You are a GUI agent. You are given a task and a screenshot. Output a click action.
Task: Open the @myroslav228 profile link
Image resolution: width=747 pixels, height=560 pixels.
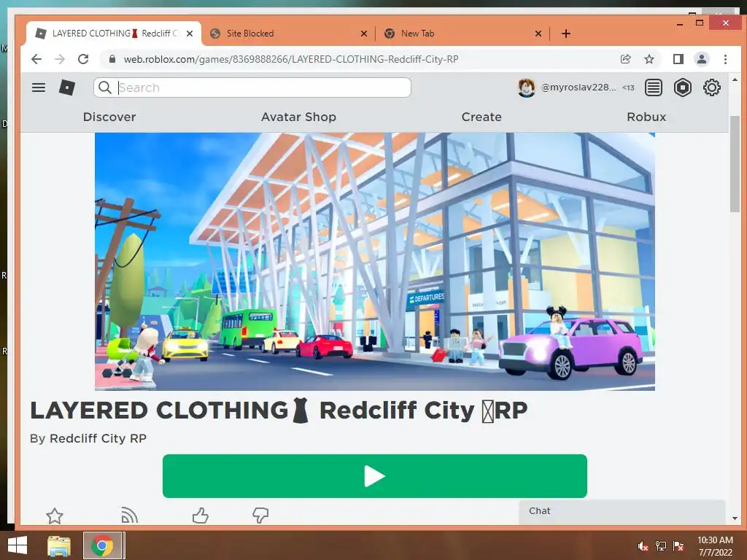pyautogui.click(x=578, y=87)
